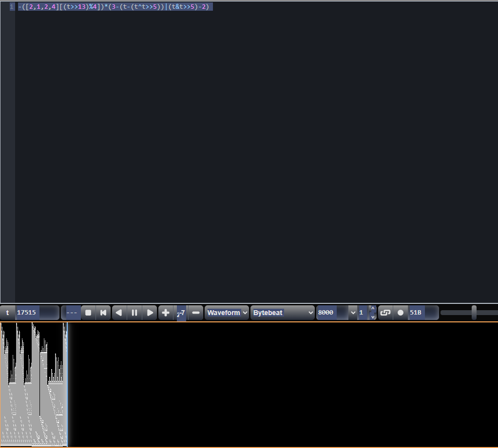This screenshot has height=448, width=498.
Task: Copy the share link icon
Action: click(x=385, y=313)
